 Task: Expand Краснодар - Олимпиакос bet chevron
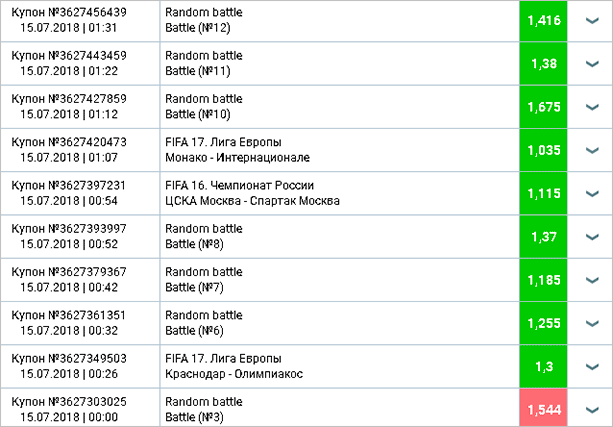pyautogui.click(x=591, y=366)
